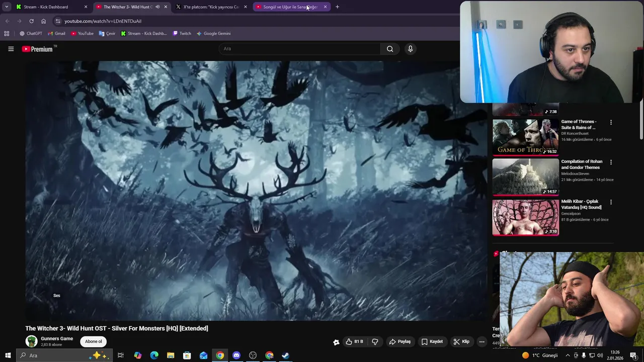Show hidden system tray icons chevron
The image size is (644, 362).
click(x=568, y=355)
